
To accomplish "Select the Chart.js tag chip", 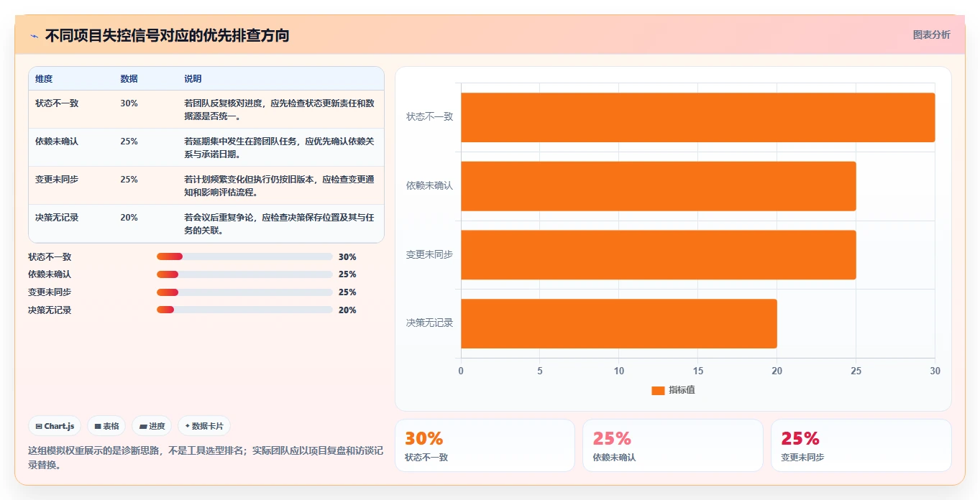I will (55, 426).
